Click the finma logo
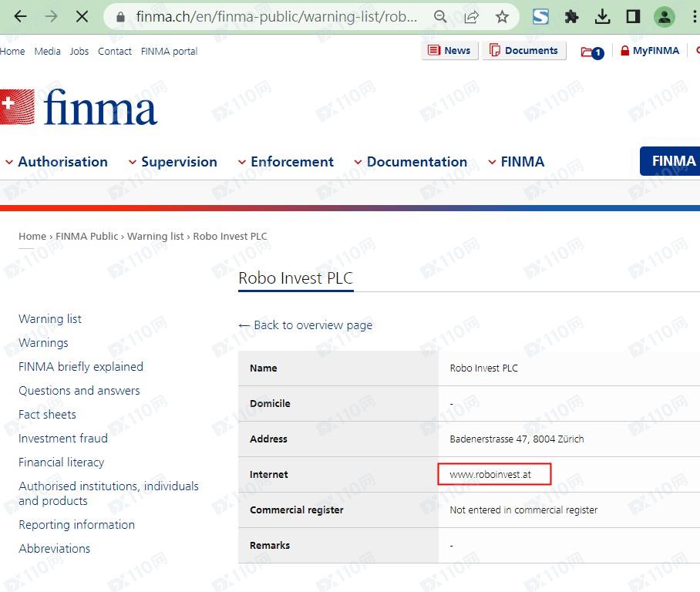700x592 pixels. (x=79, y=107)
